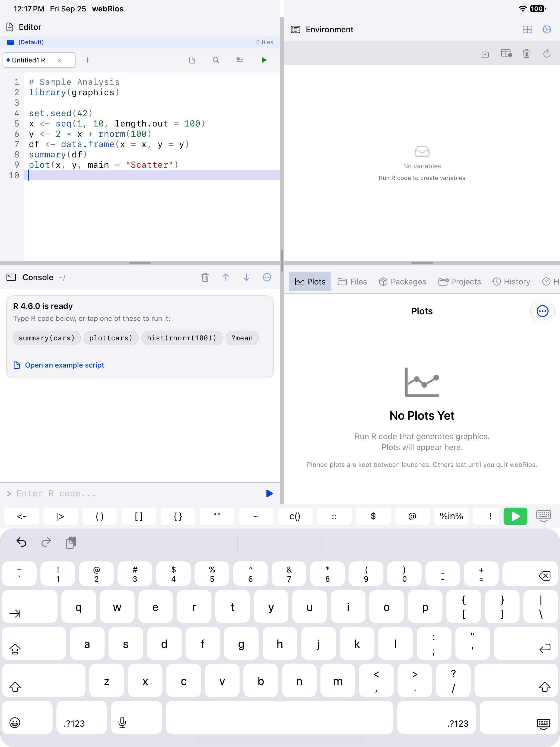Viewport: 560px width, 747px height.
Task: Open app settings gear icon
Action: click(547, 29)
